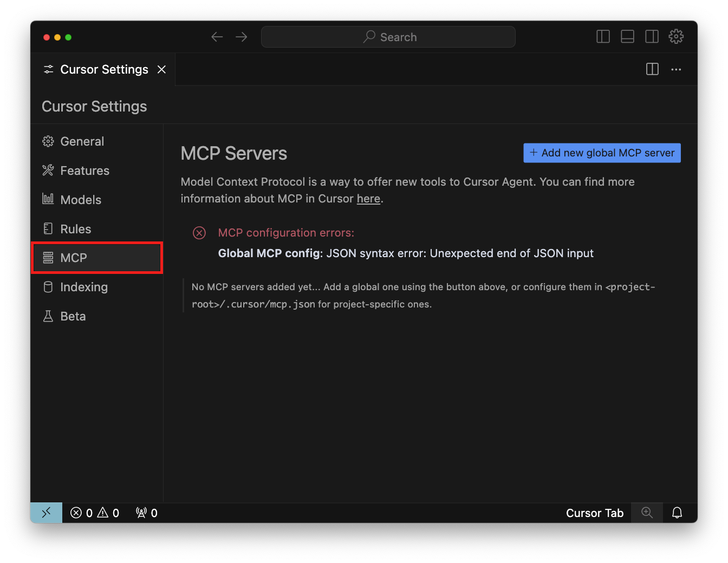Toggle the bottom panel layout icon
Viewport: 728px width, 563px height.
pyautogui.click(x=627, y=37)
